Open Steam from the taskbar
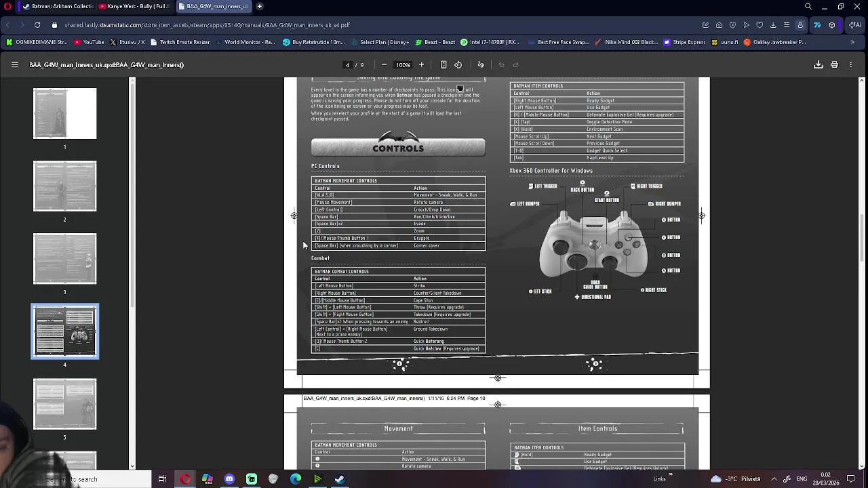The height and width of the screenshot is (488, 868). (340, 479)
